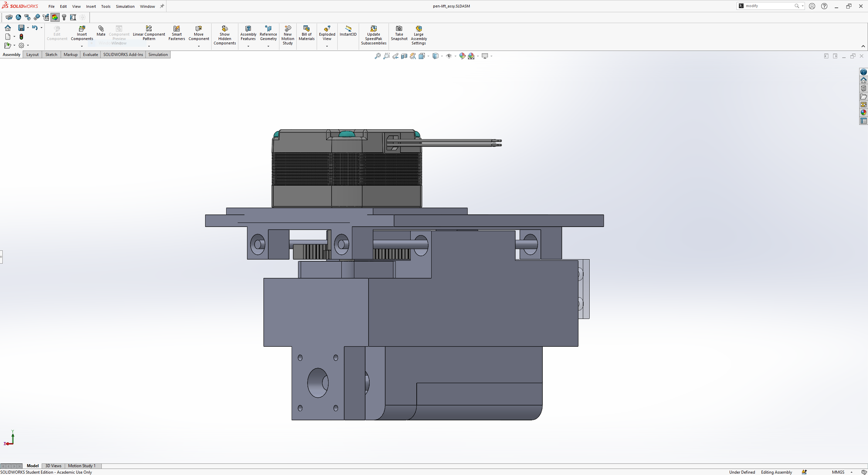Click the Rebuild traffic light icon
Viewport: 868px width, 475px height.
pos(21,37)
